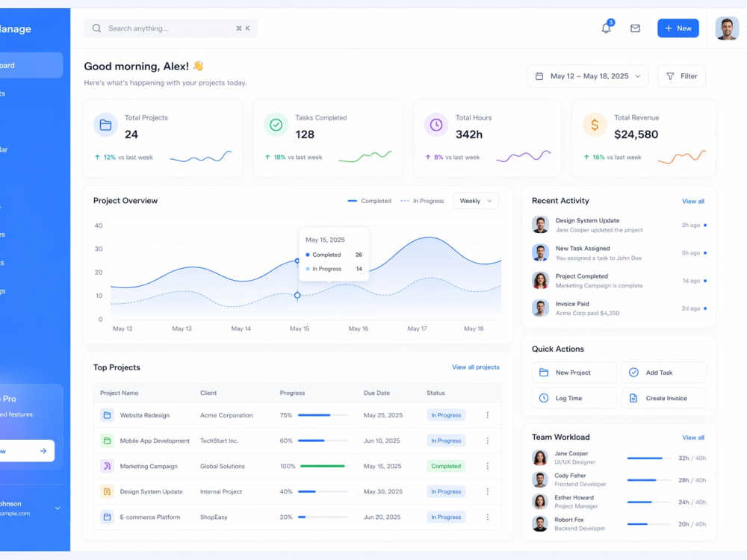Open the more options menu for Design System Update
Image resolution: width=747 pixels, height=560 pixels.
pos(487,491)
